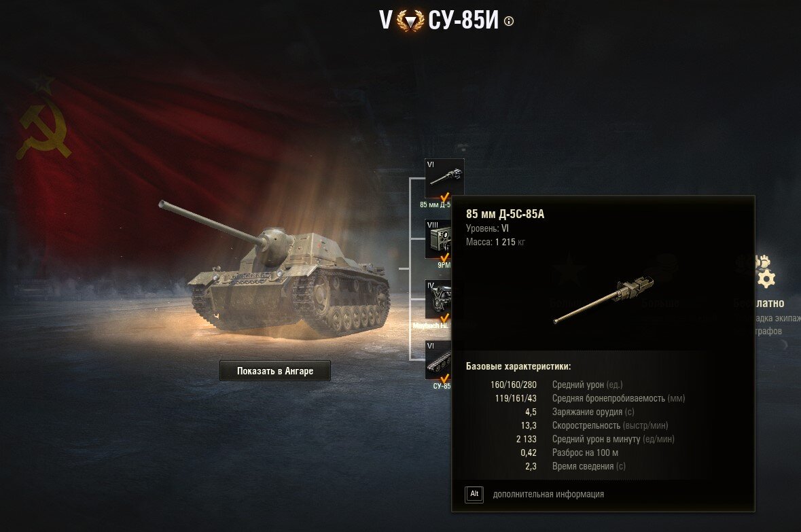Viewport: 801px width, 532px height.
Task: Click the orange checkmark on the gun module
Action: coord(444,197)
